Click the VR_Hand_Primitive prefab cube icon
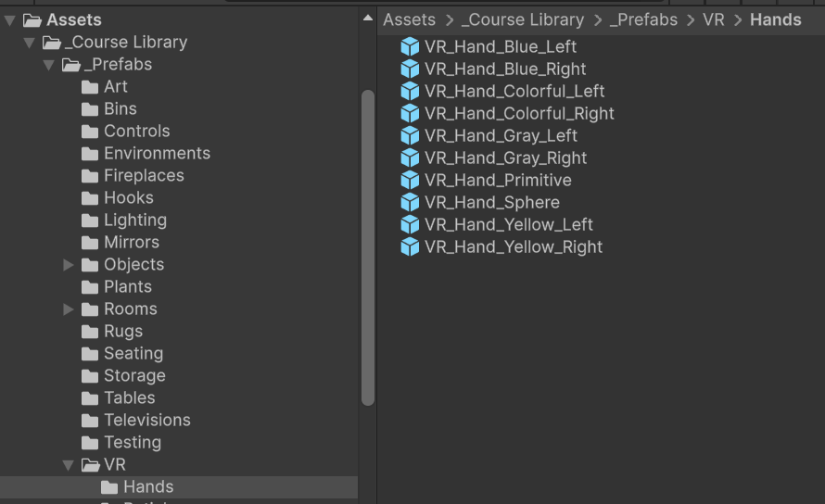Image resolution: width=825 pixels, height=504 pixels. point(410,180)
